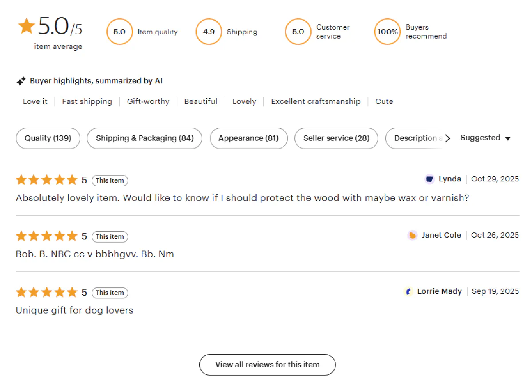Click the first star on Lynda's review
This screenshot has height=392, width=532.
point(21,180)
